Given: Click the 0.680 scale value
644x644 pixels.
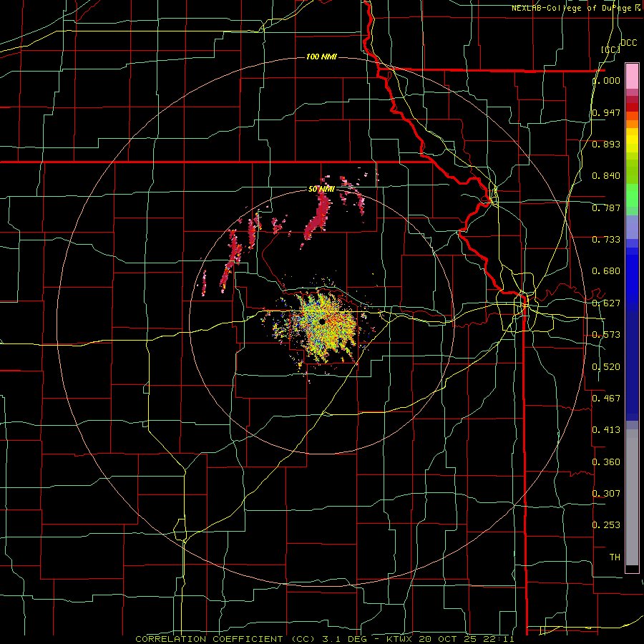Looking at the screenshot, I should point(606,271).
